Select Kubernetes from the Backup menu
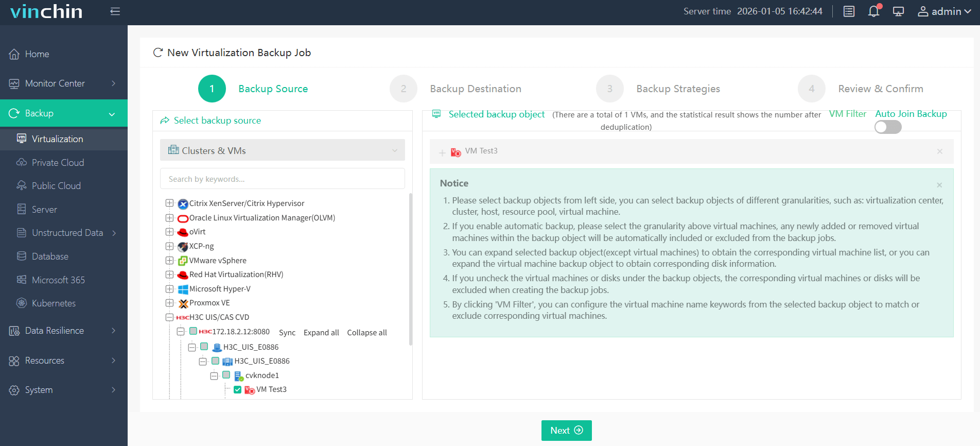The image size is (980, 446). point(54,303)
